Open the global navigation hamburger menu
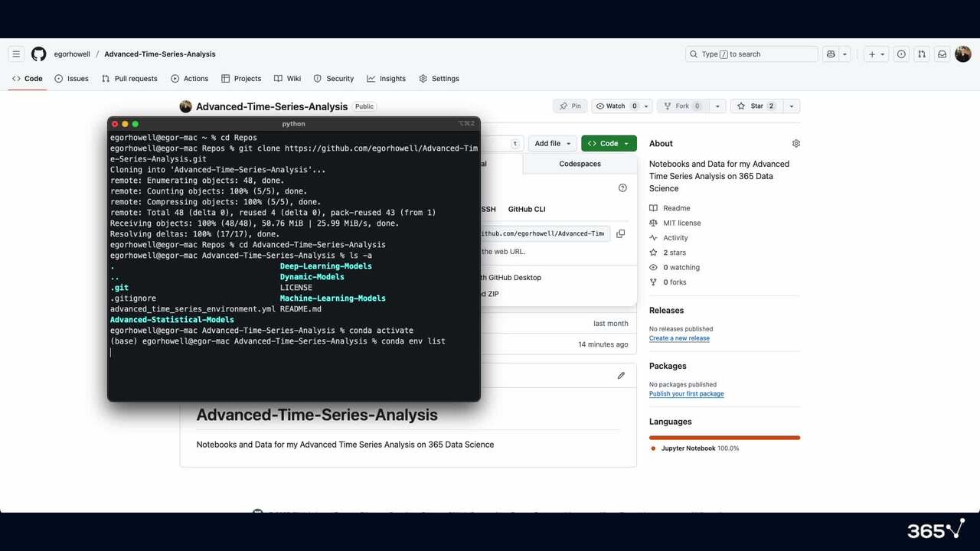The image size is (980, 551). pos(16,54)
